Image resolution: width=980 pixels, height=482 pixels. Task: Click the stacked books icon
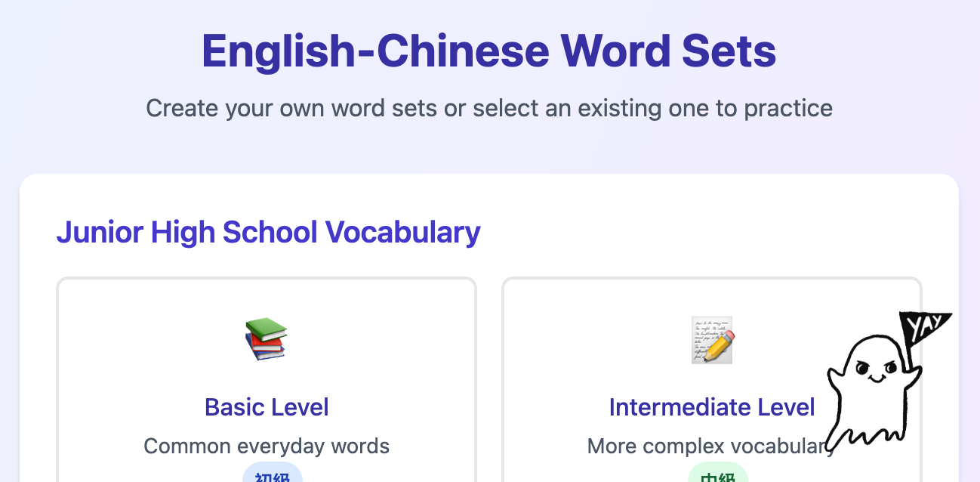pos(267,339)
